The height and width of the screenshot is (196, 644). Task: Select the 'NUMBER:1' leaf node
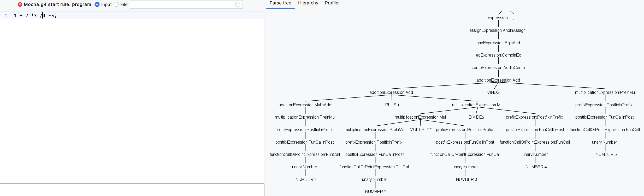click(x=306, y=180)
